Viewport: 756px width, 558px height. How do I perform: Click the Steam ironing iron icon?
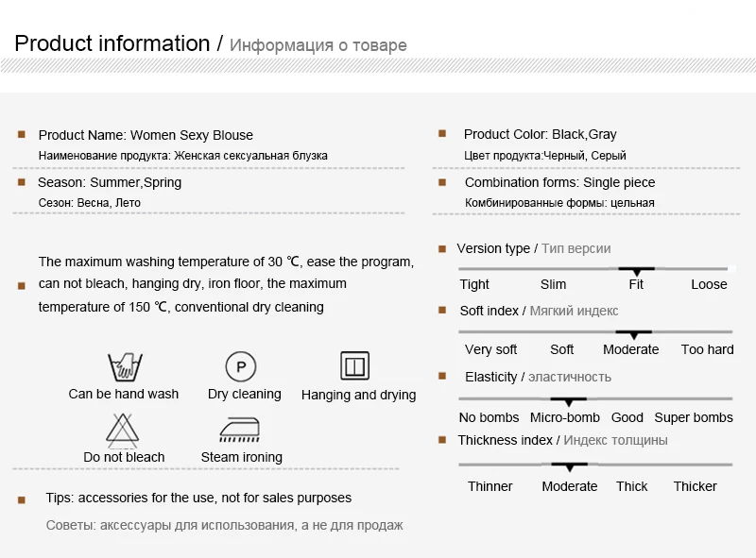[240, 430]
